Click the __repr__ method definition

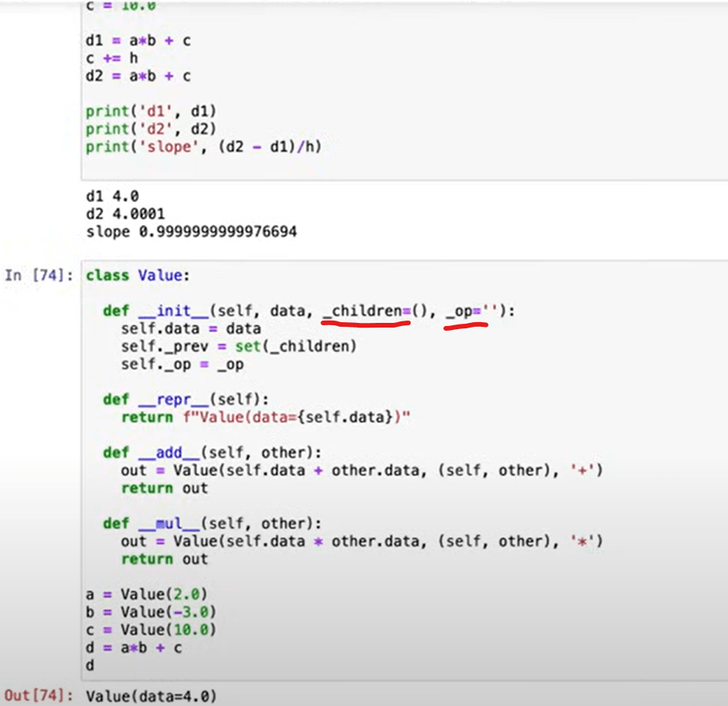[172, 400]
